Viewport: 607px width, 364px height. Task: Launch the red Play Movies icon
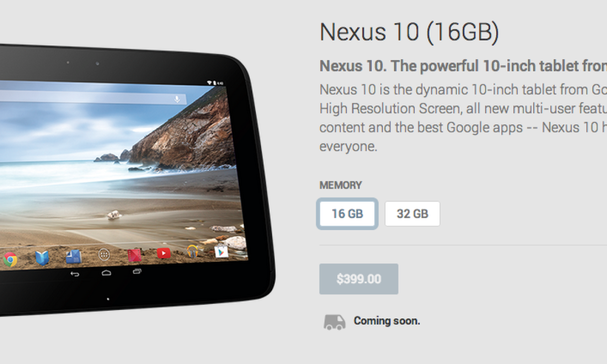[135, 254]
